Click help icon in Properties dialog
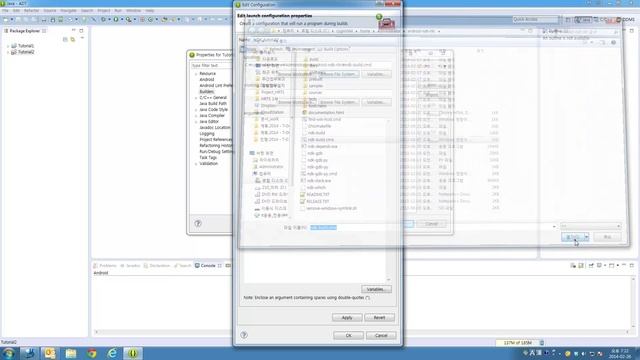Image resolution: width=640 pixels, height=360 pixels. click(x=198, y=223)
